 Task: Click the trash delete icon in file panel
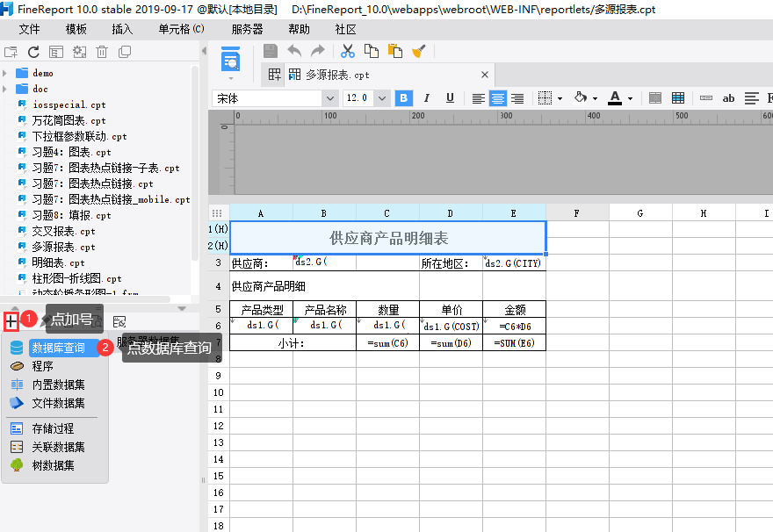tap(102, 53)
